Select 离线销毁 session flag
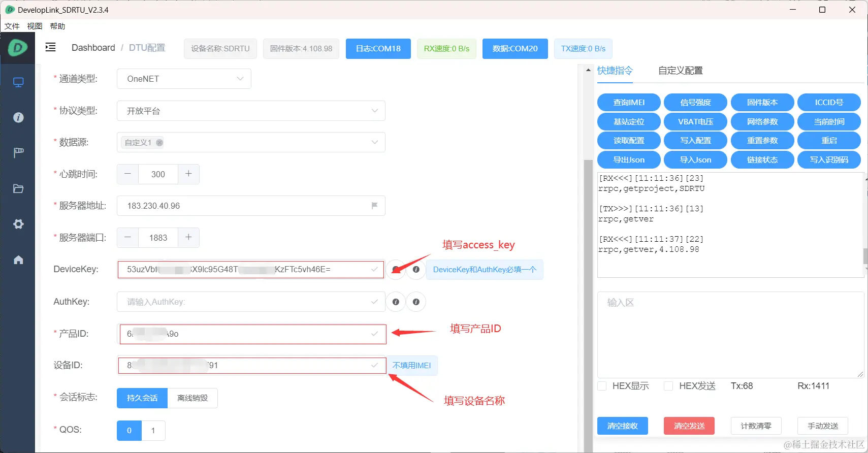 192,398
